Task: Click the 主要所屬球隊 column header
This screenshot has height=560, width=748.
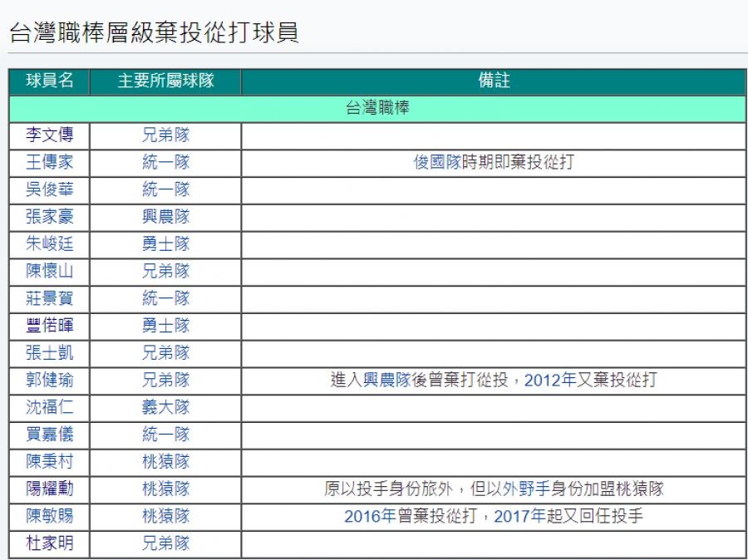Action: 165,81
